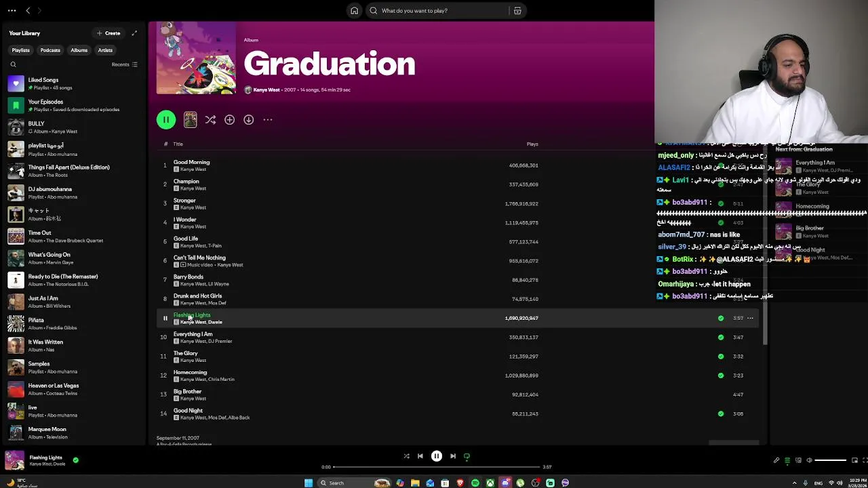Filter library by Playlists

pyautogui.click(x=20, y=50)
